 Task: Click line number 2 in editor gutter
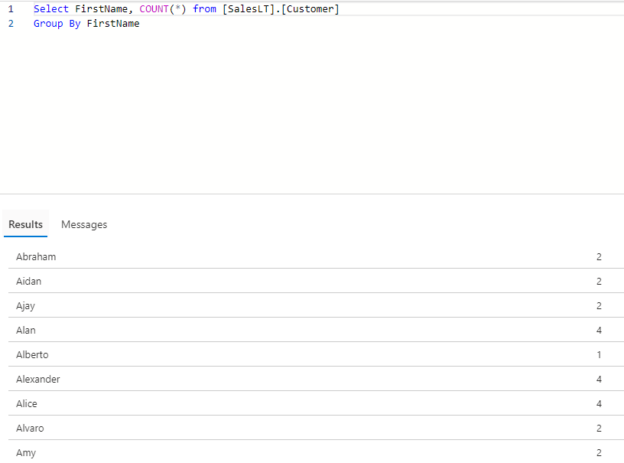11,23
